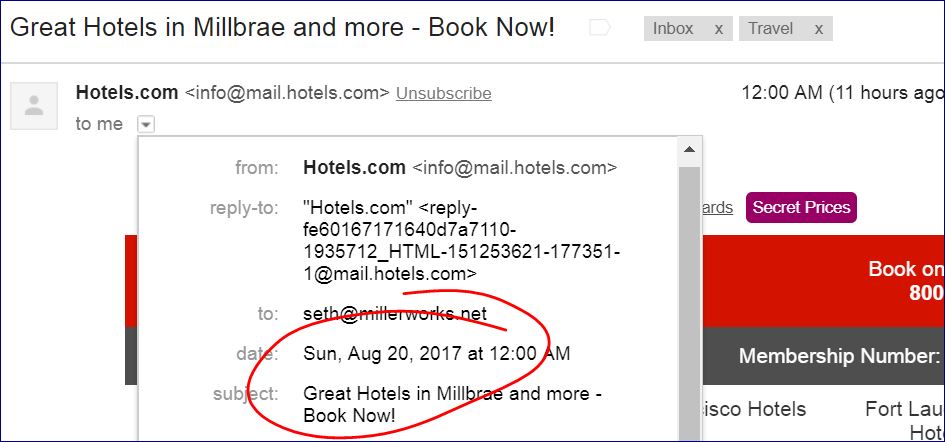
Task: Click the 12:00 AM timestamp in the header
Action: click(780, 93)
